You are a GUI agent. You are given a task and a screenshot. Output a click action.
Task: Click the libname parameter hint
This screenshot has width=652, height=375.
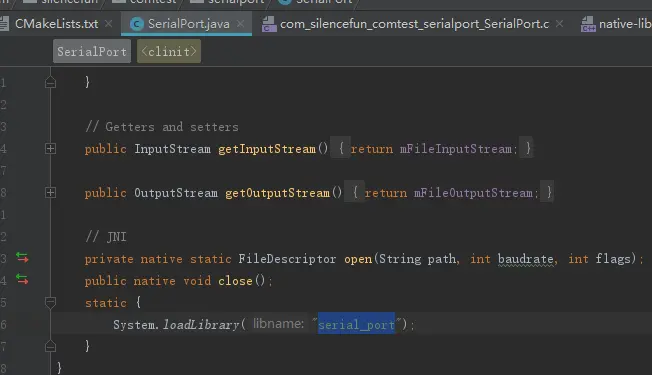tap(278, 323)
